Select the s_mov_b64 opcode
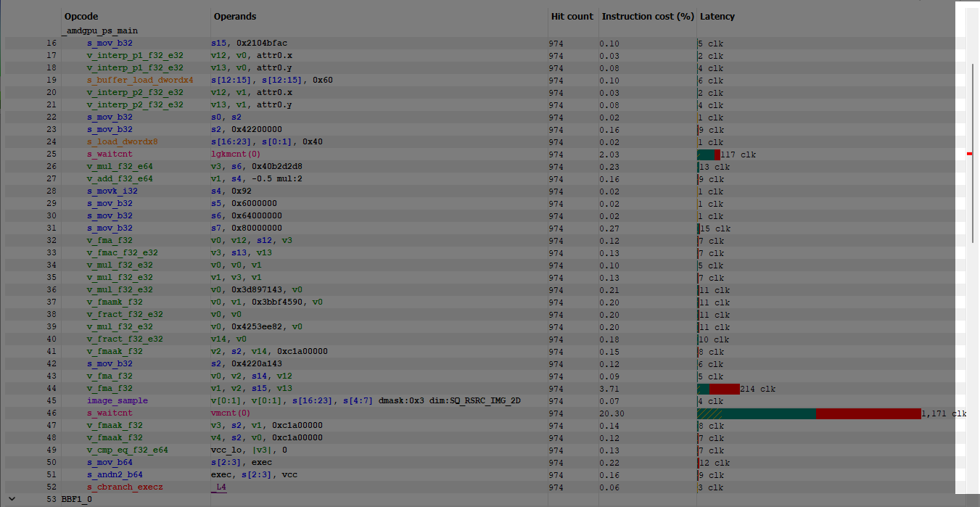The image size is (980, 507). coord(110,463)
